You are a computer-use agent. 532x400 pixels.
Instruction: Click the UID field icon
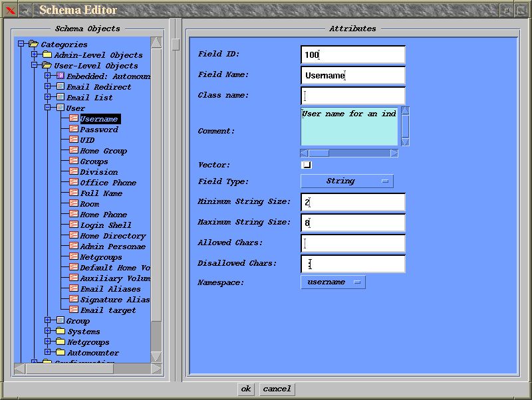74,140
